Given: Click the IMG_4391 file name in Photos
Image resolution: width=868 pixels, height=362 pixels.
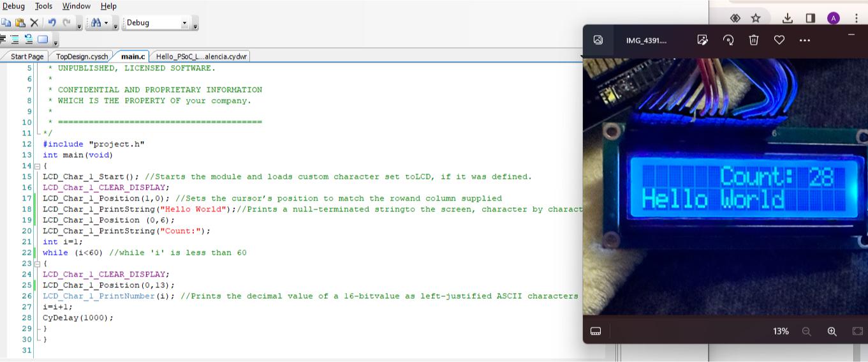Looking at the screenshot, I should coord(646,40).
